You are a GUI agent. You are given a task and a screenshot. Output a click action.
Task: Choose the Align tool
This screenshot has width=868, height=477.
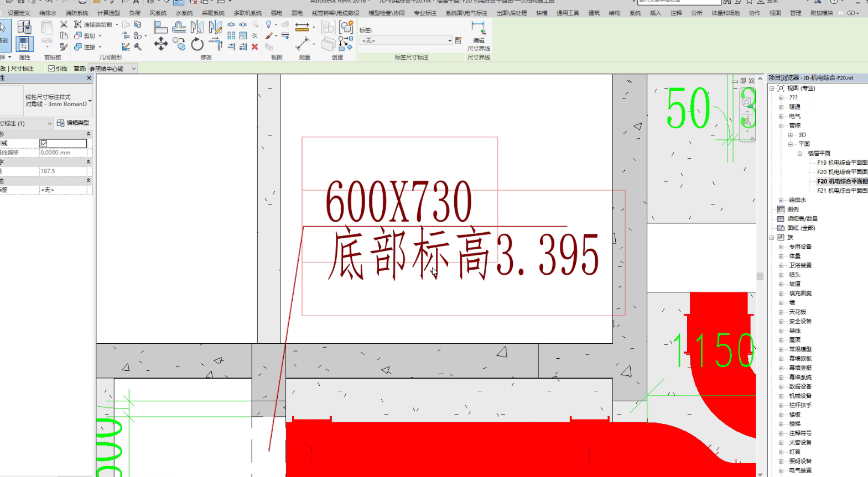[160, 27]
